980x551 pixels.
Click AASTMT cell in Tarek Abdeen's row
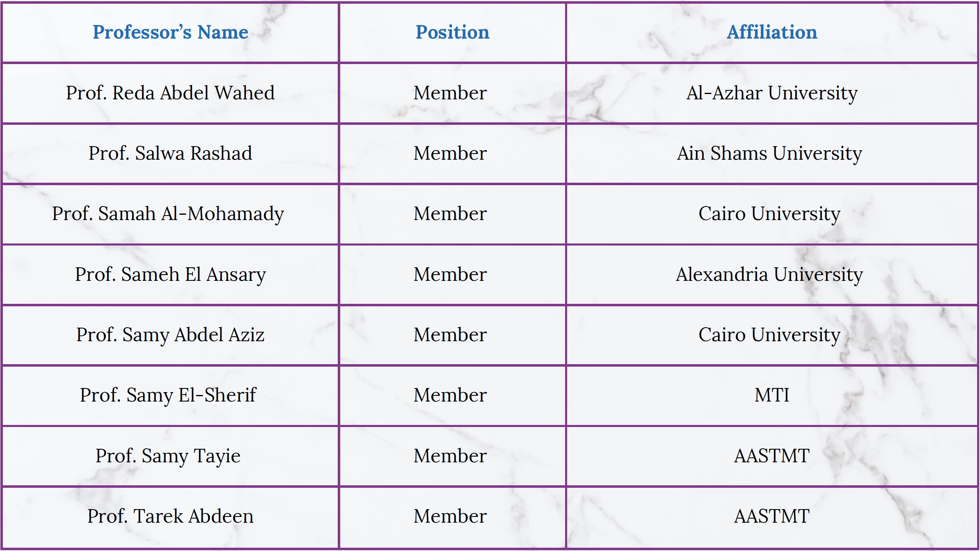pyautogui.click(x=772, y=517)
